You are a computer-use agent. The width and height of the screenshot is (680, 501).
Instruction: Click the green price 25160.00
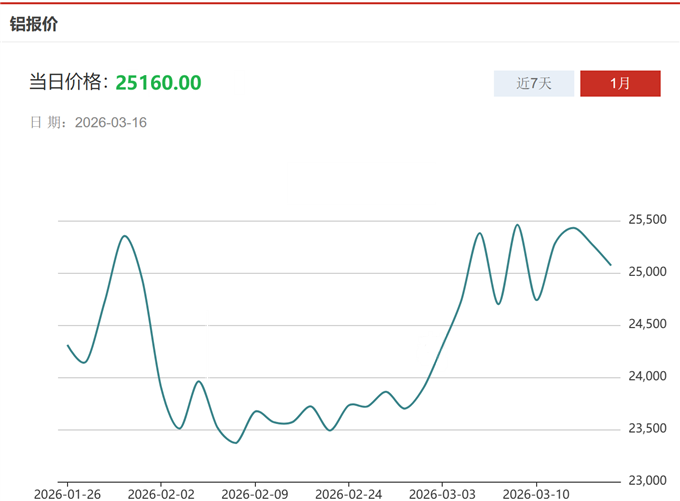[x=158, y=82]
